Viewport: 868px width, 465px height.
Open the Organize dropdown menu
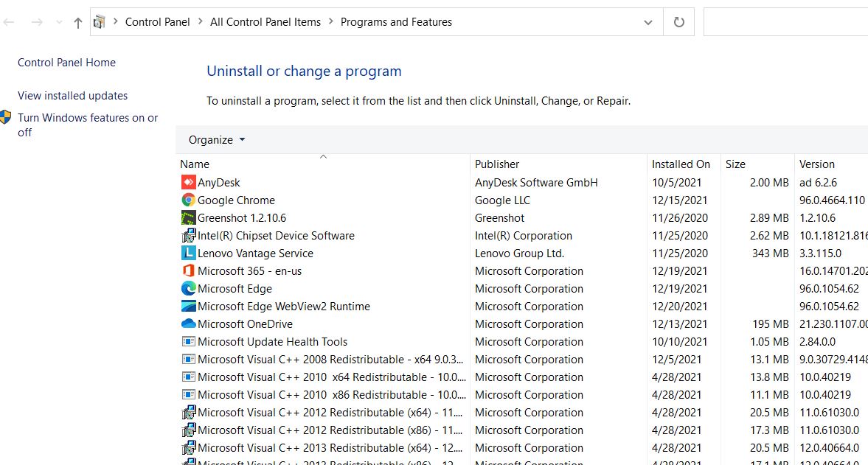[x=216, y=140]
